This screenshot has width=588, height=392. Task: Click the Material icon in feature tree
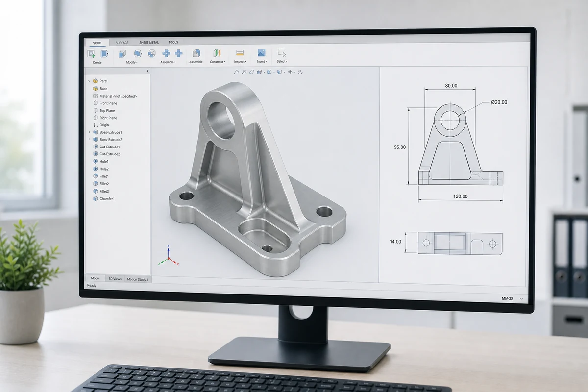(x=95, y=96)
